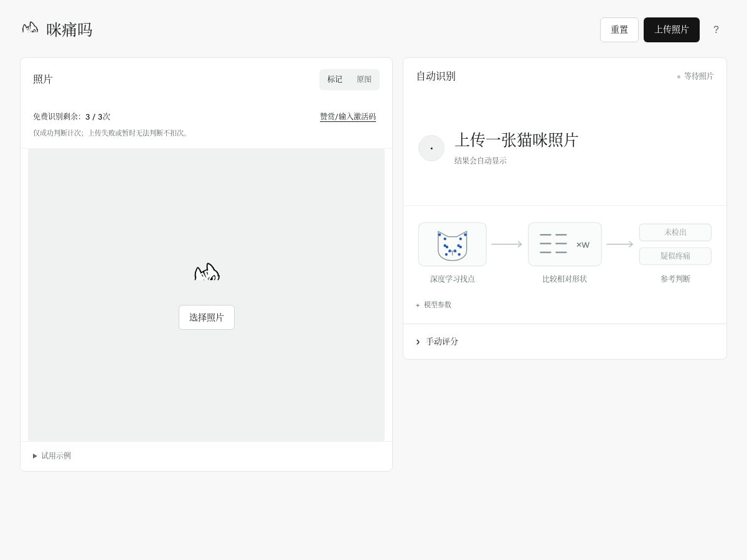The height and width of the screenshot is (560, 747).
Task: Click the 免费识别剩余 3 / 3次 counter
Action: tap(72, 116)
